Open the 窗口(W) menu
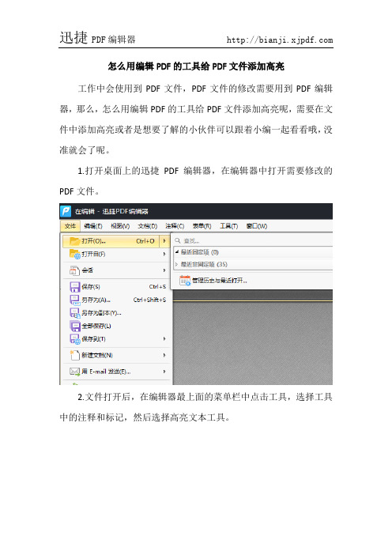The width and height of the screenshot is (392, 555). tap(257, 226)
